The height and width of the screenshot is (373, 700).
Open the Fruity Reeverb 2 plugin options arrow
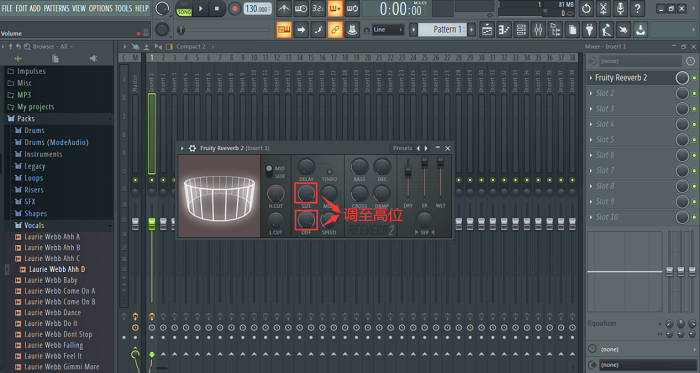point(182,148)
